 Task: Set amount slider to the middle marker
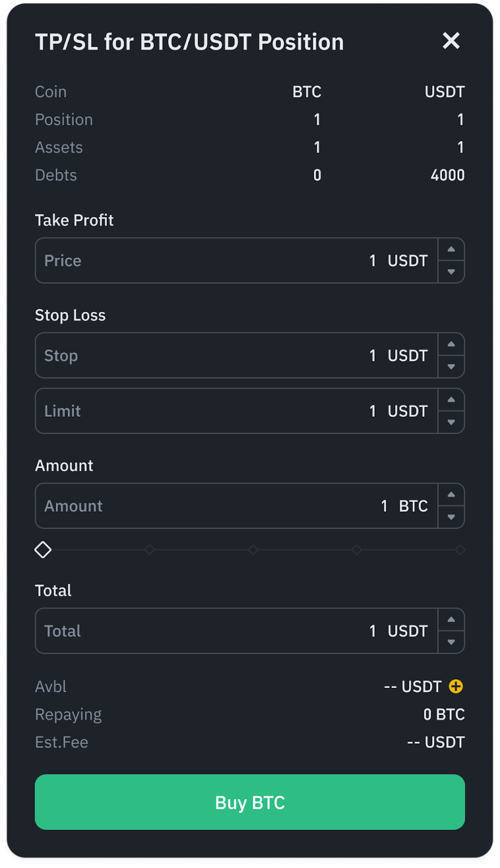[253, 550]
